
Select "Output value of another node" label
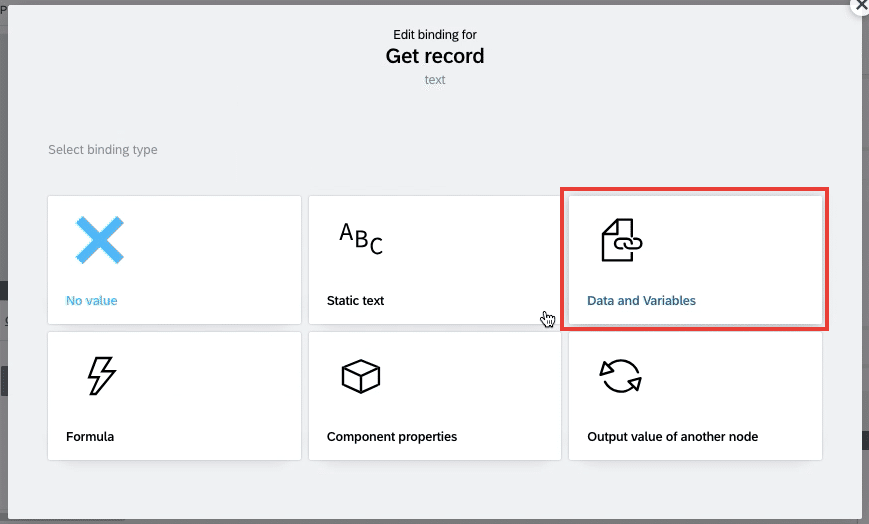tap(672, 436)
